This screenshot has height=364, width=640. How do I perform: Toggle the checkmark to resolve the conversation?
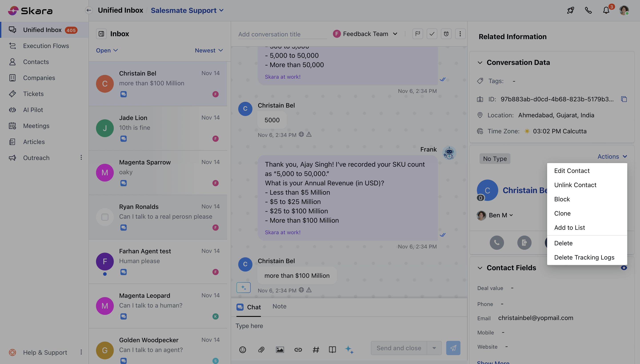[432, 34]
